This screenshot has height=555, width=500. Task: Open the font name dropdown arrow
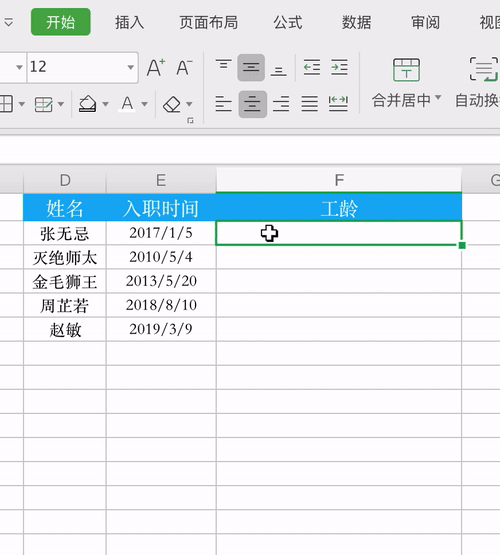(19, 67)
